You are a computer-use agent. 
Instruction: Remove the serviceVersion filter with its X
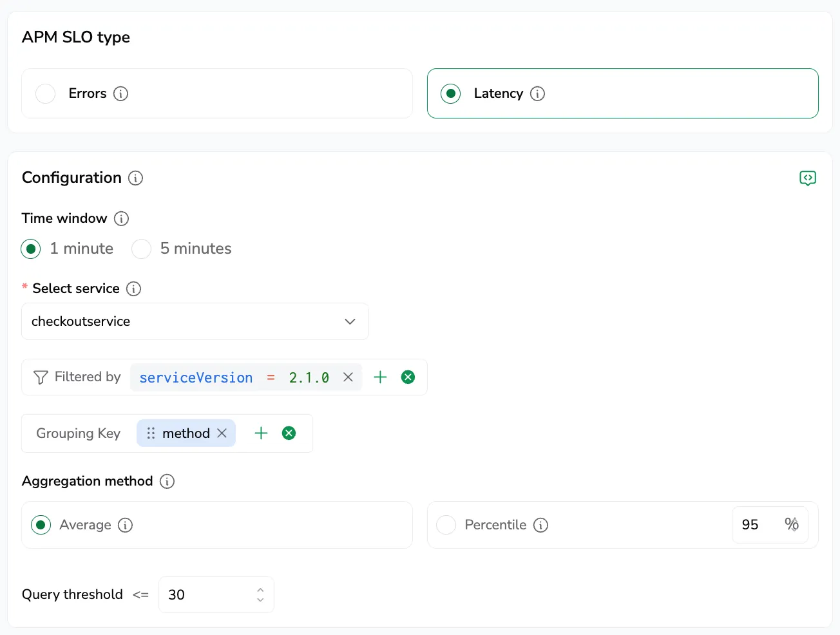348,377
